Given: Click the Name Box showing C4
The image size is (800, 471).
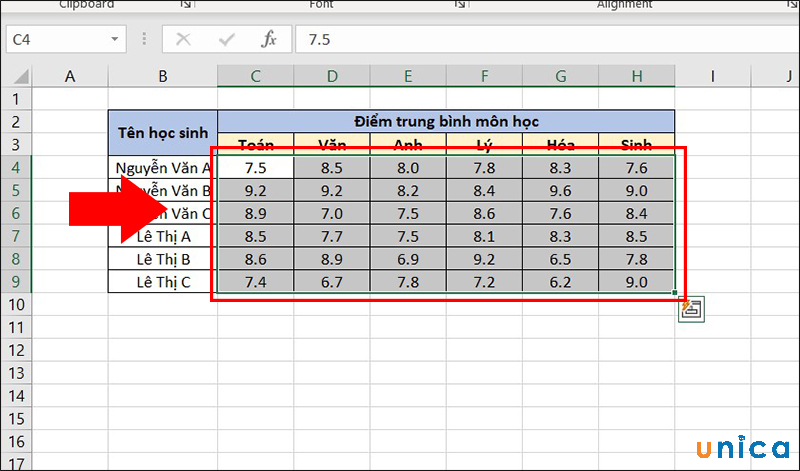Looking at the screenshot, I should point(55,40).
